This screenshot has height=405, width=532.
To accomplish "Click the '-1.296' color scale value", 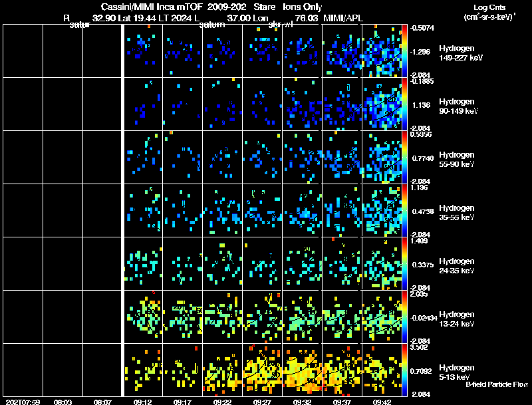I will pyautogui.click(x=421, y=52).
